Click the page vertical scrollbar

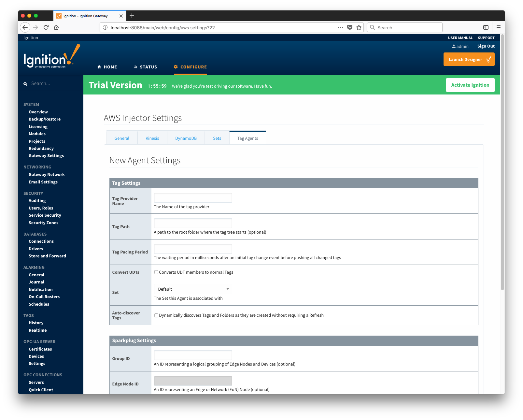(502, 163)
